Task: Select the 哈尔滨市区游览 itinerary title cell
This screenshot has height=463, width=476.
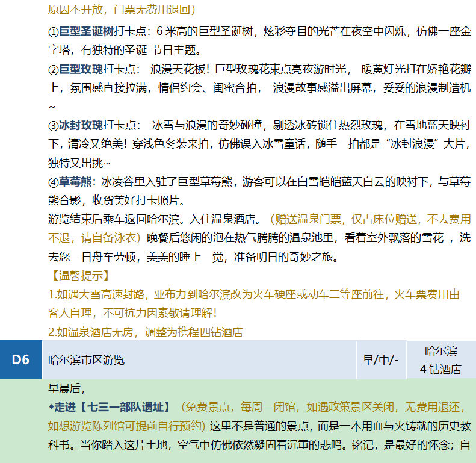Action: (x=86, y=360)
